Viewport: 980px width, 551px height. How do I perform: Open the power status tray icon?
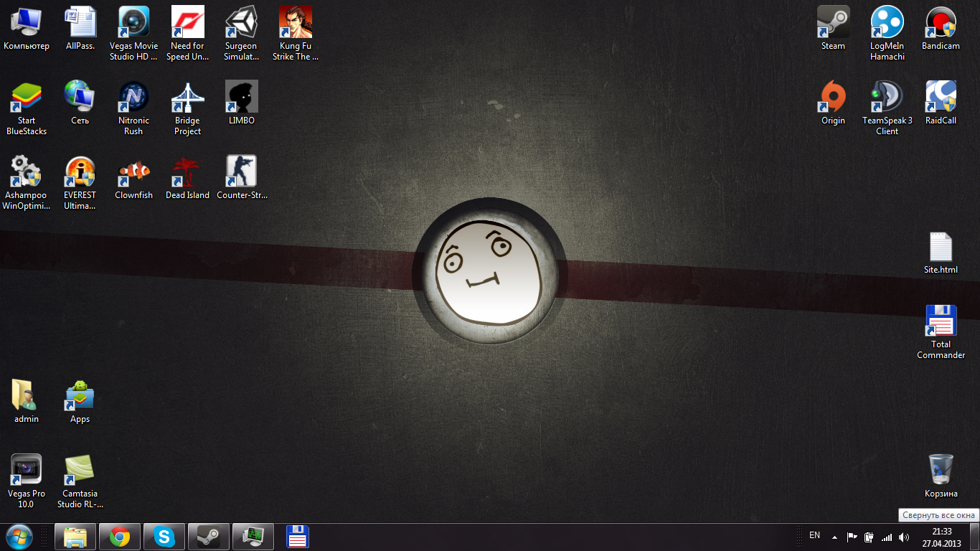point(870,537)
